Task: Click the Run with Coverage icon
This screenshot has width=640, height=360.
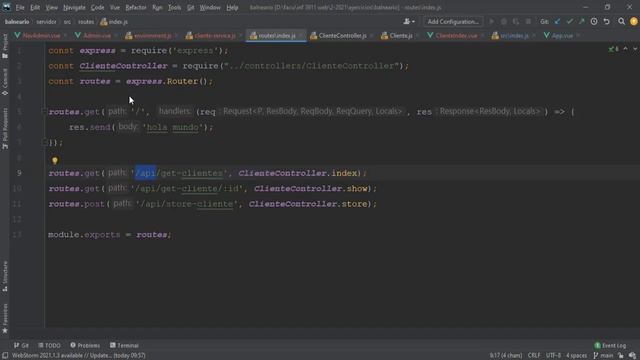Action: [516, 22]
